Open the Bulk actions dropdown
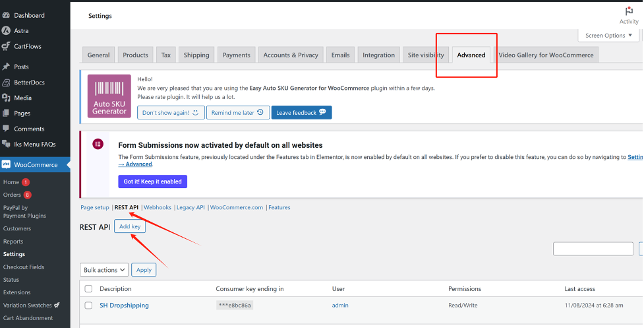The image size is (644, 328). 104,270
